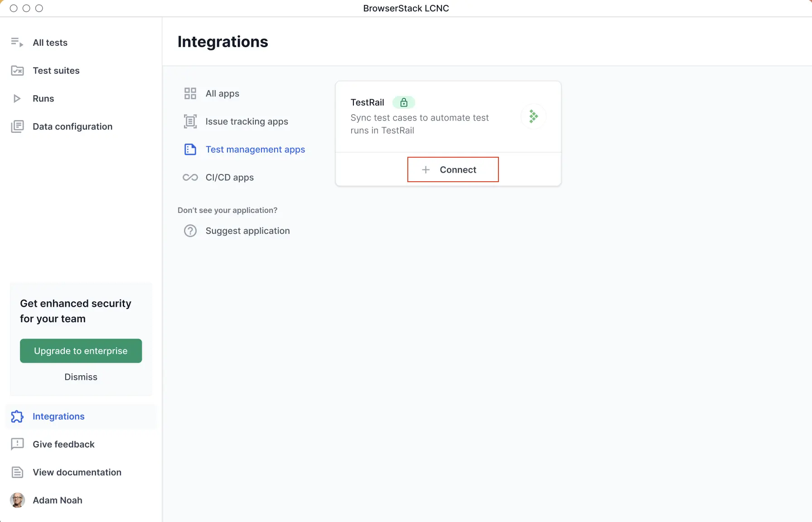This screenshot has width=812, height=522.
Task: Select the All apps category tab
Action: (222, 93)
